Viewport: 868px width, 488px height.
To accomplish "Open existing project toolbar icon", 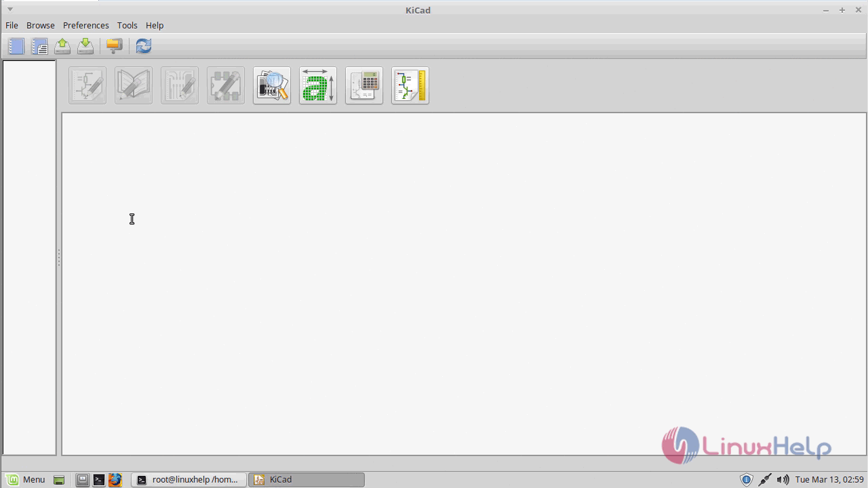I will [62, 46].
